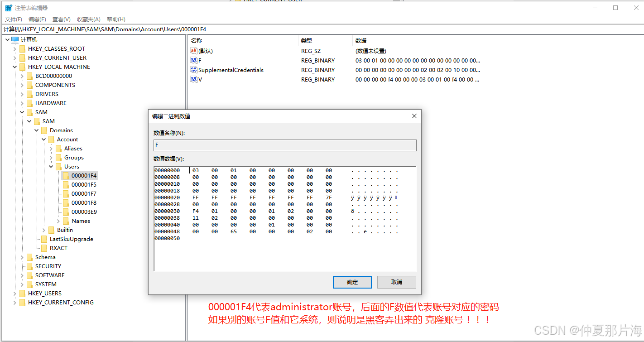Click the string value icon beside (默认)
Viewport: 644px width, 342px height.
[194, 51]
